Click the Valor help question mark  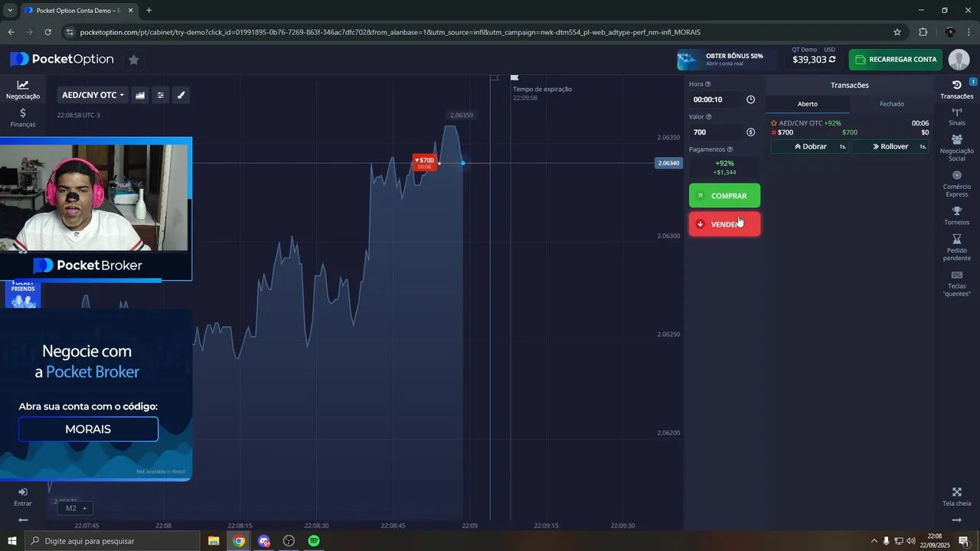point(708,117)
